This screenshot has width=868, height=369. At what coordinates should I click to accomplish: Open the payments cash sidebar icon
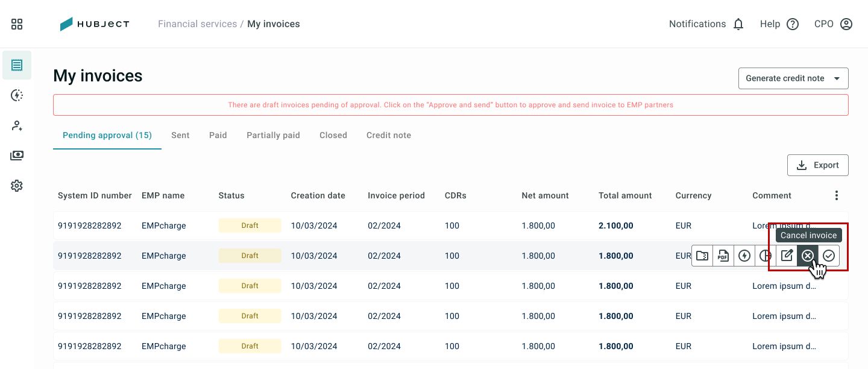point(17,156)
